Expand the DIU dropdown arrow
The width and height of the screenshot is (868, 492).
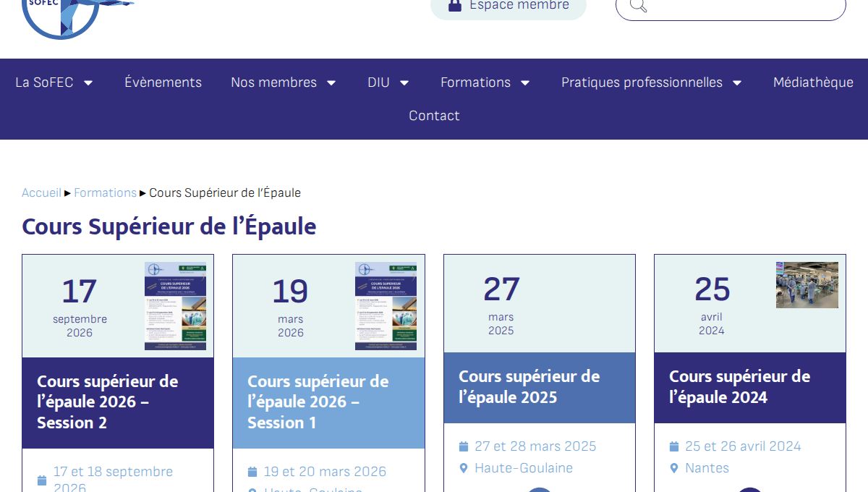click(x=404, y=83)
